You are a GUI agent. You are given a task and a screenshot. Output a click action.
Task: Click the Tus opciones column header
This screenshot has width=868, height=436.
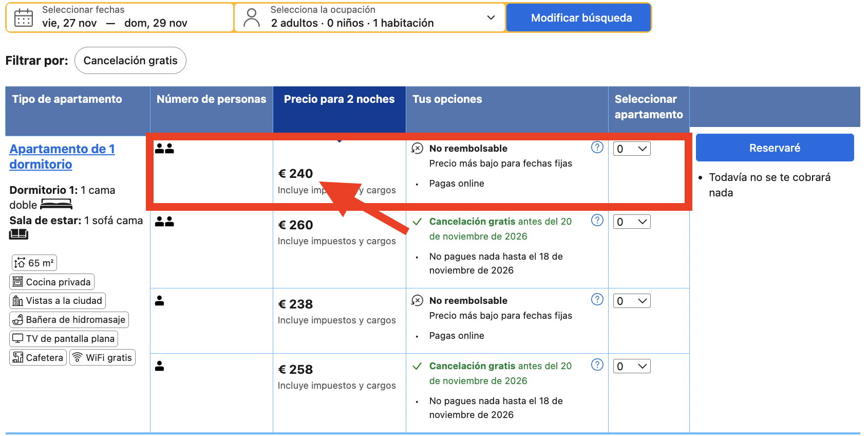tap(507, 110)
